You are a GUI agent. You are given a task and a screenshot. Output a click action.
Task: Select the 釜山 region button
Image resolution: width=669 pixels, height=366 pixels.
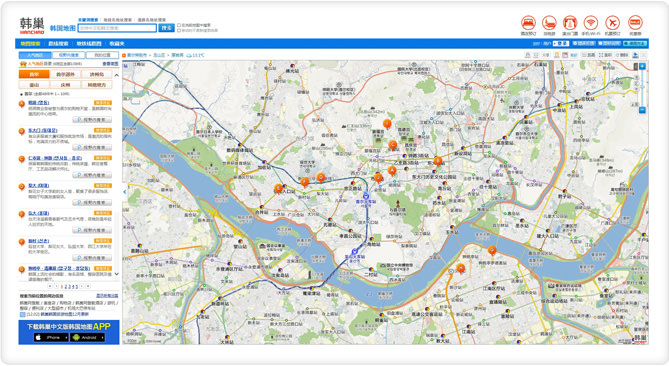point(34,85)
